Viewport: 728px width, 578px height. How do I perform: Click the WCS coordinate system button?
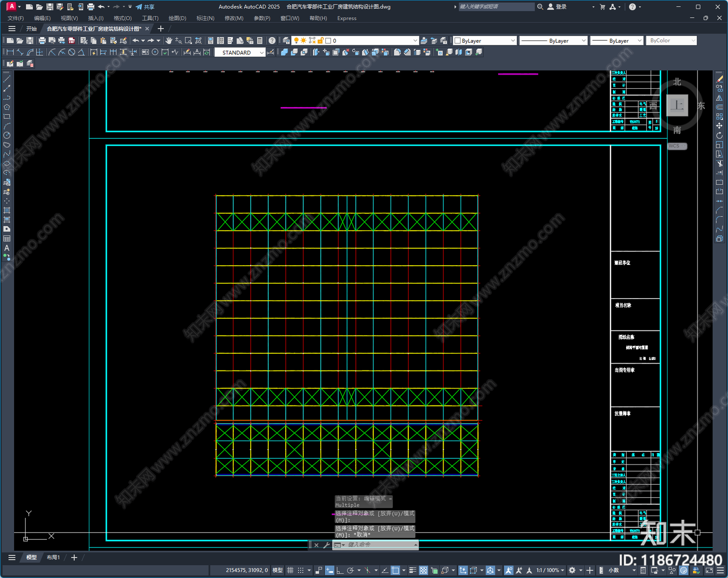tap(677, 146)
